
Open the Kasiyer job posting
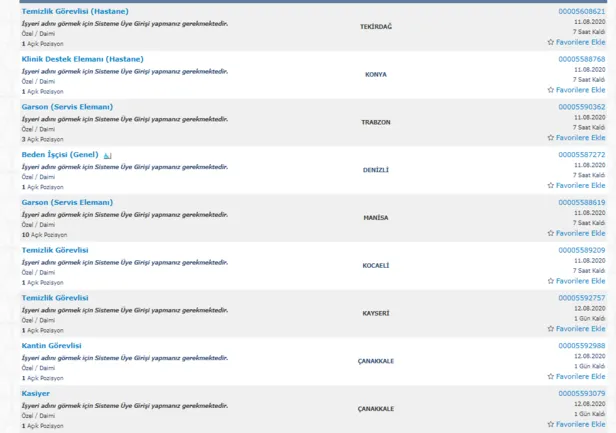point(36,394)
